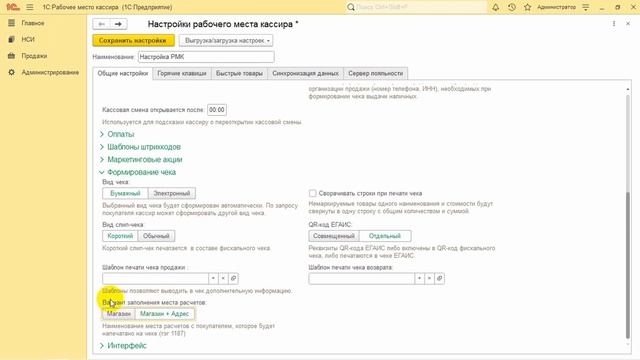The width and height of the screenshot is (640, 360).
Task: Click the НСИ sidebar icon
Action: (x=11, y=40)
